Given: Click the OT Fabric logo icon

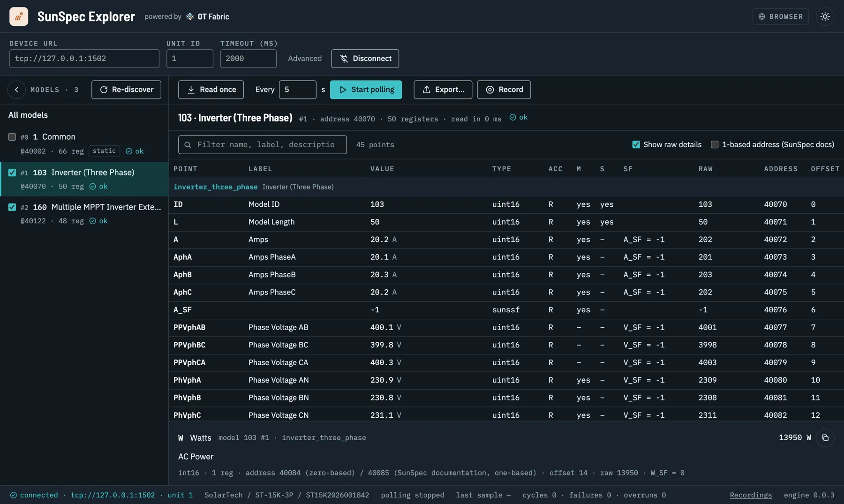Looking at the screenshot, I should coord(189,16).
